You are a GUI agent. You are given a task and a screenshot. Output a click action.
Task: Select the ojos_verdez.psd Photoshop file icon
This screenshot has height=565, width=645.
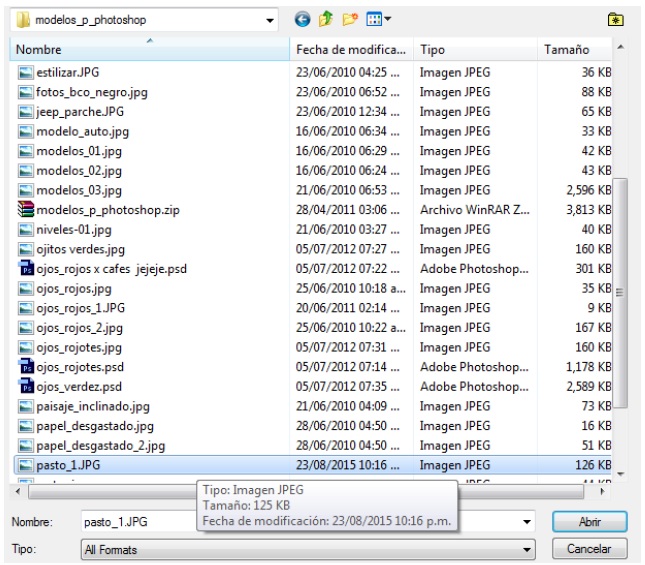point(27,386)
